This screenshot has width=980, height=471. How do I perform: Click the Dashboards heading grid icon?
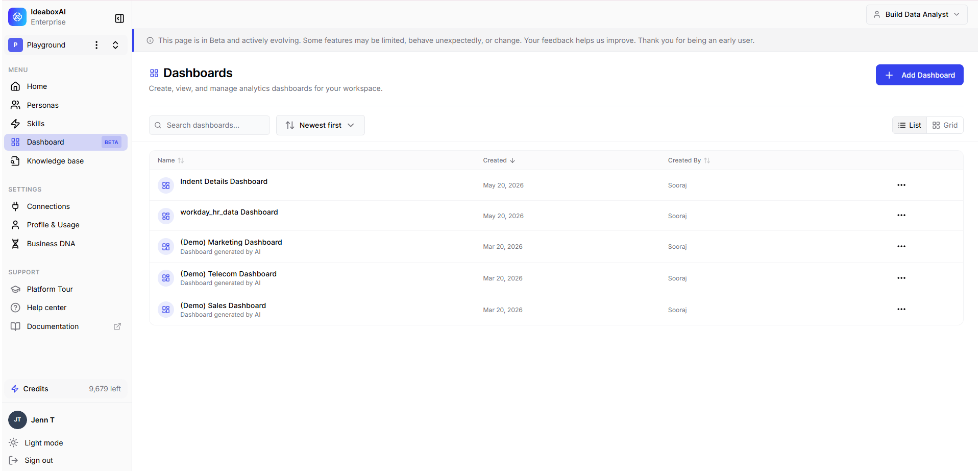click(154, 73)
